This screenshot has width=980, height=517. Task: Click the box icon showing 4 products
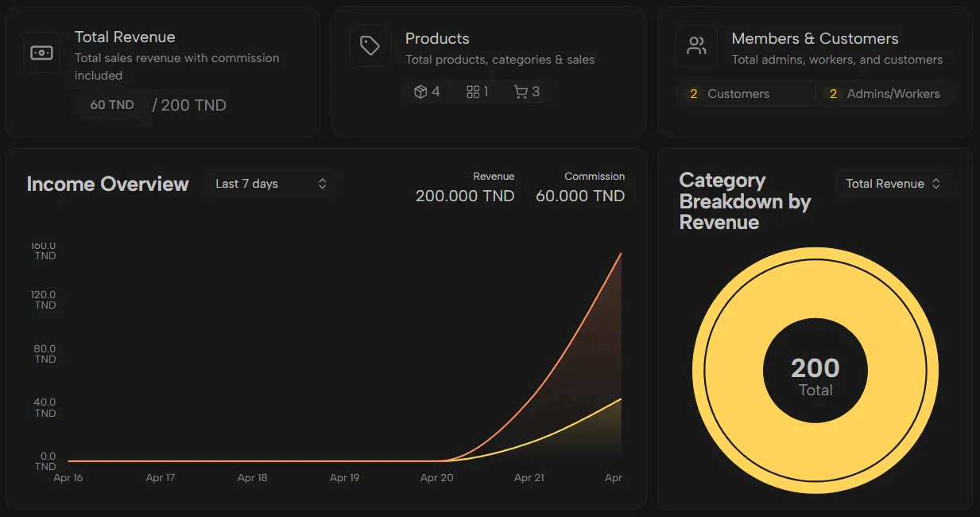[x=420, y=92]
